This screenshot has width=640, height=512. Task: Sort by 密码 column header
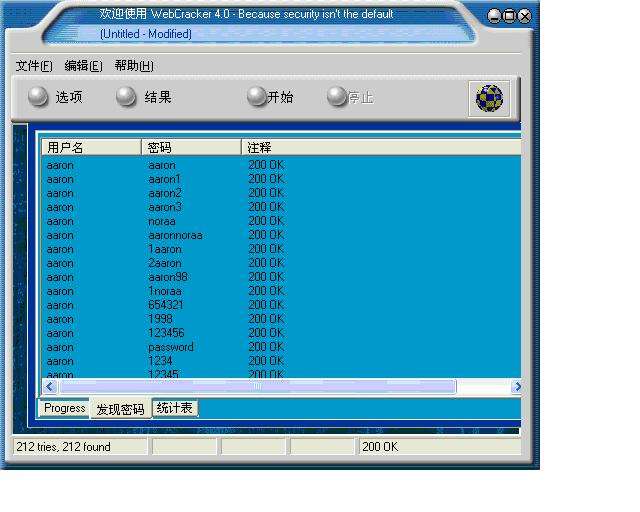coord(191,147)
